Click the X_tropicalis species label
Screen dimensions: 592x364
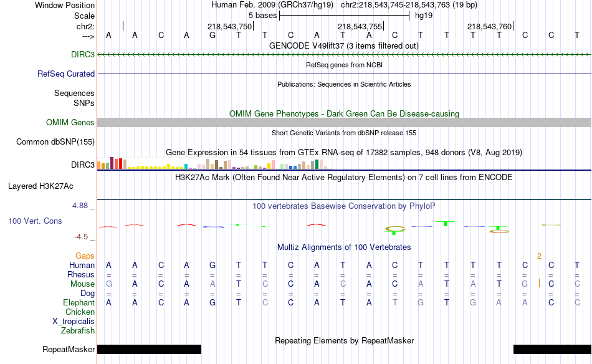pyautogui.click(x=74, y=322)
